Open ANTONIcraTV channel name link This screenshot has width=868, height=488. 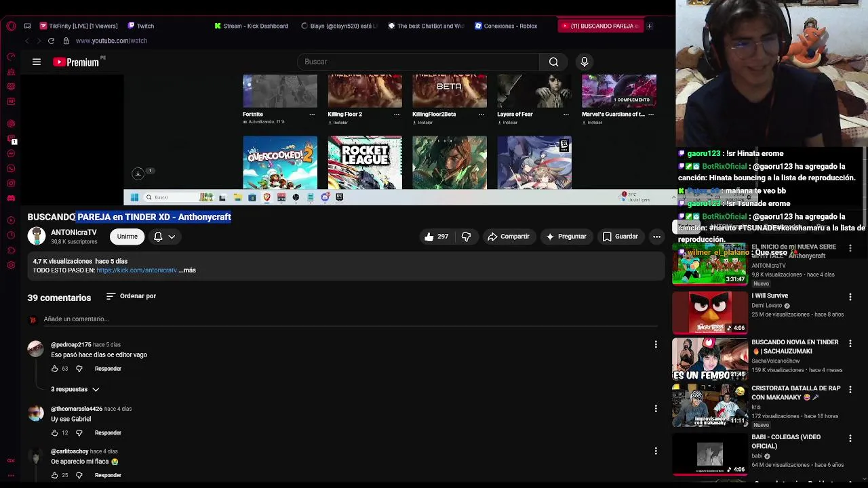click(74, 232)
